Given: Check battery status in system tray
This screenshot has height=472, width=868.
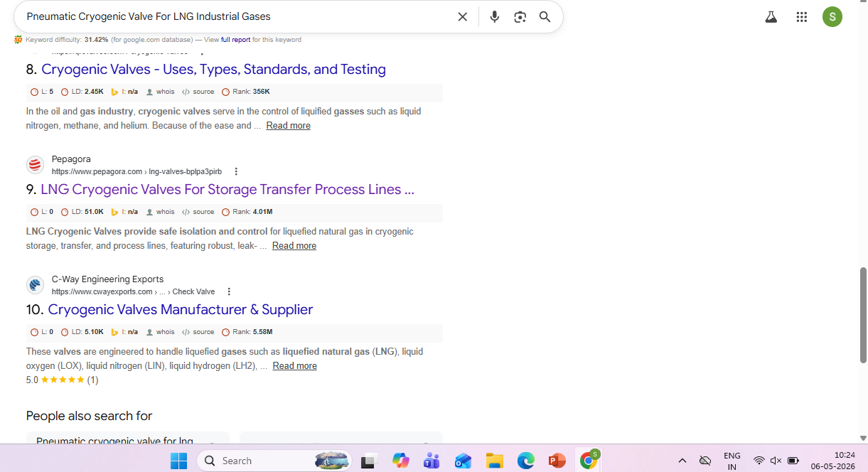Looking at the screenshot, I should pyautogui.click(x=793, y=461).
